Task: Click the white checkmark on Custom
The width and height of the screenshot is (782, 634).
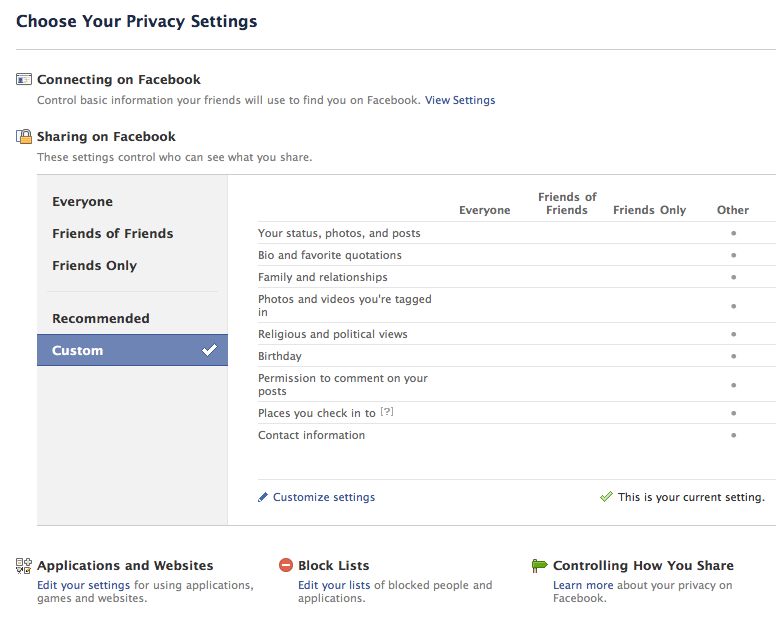Action: [x=209, y=351]
